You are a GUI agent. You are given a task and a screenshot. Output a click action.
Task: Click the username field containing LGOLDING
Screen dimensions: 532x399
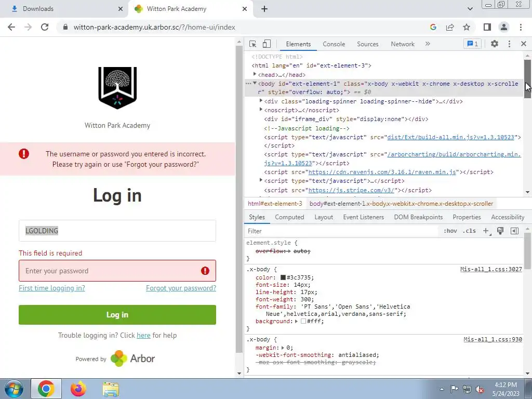117,231
